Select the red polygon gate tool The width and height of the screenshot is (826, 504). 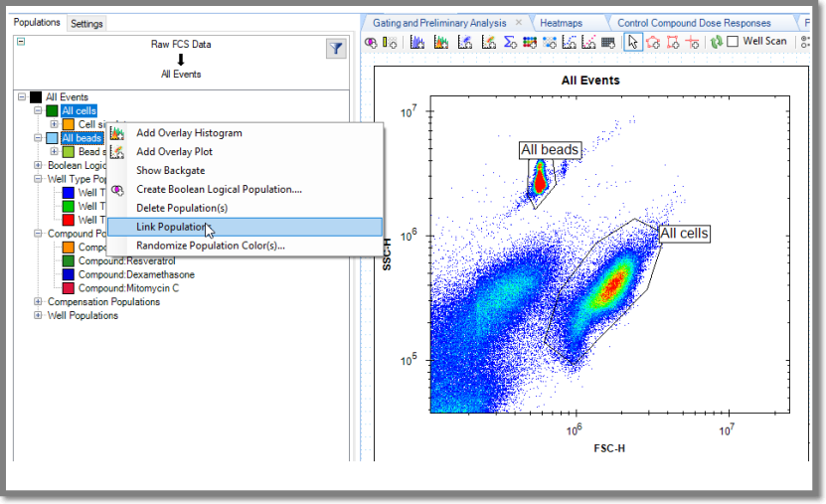pos(653,42)
